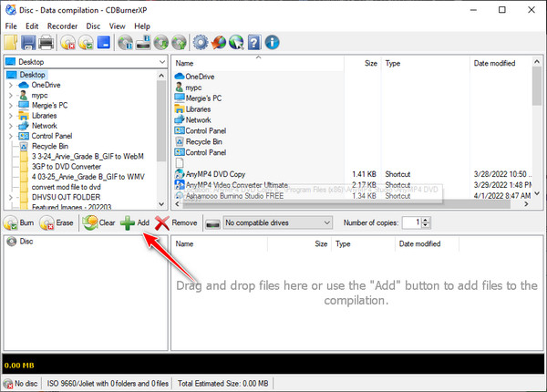Click the mypc user icon in file list
This screenshot has height=392, width=547.
(x=180, y=88)
